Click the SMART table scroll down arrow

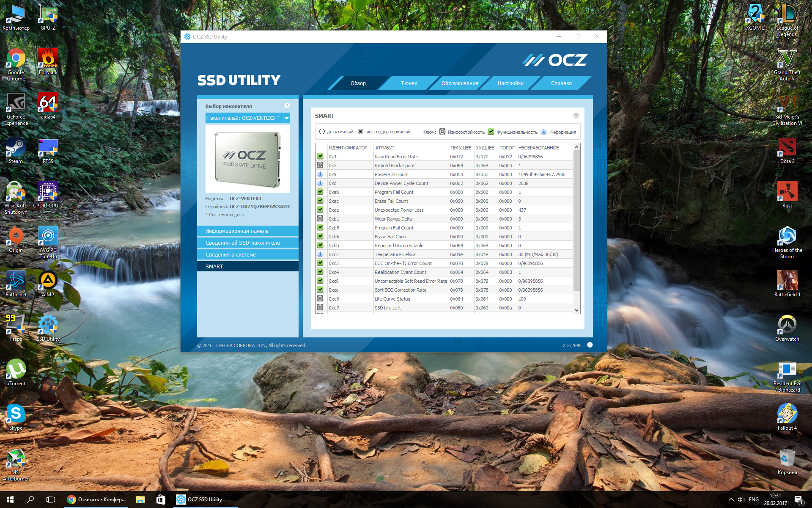(576, 310)
